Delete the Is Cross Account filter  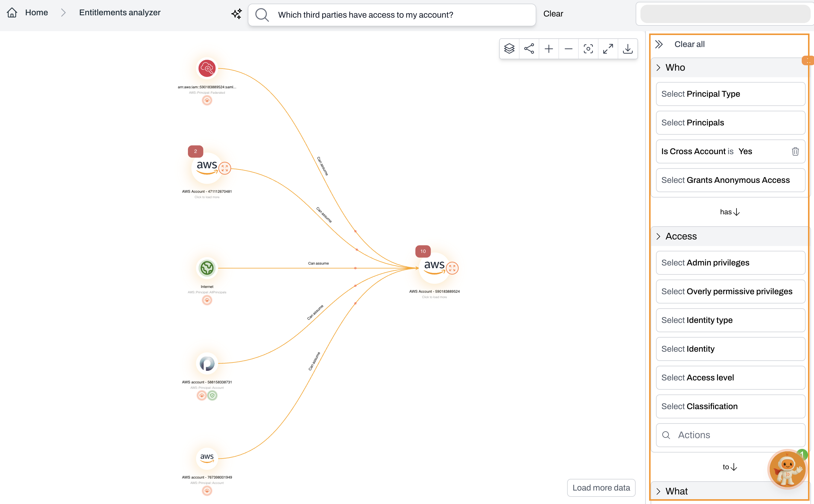[795, 151]
